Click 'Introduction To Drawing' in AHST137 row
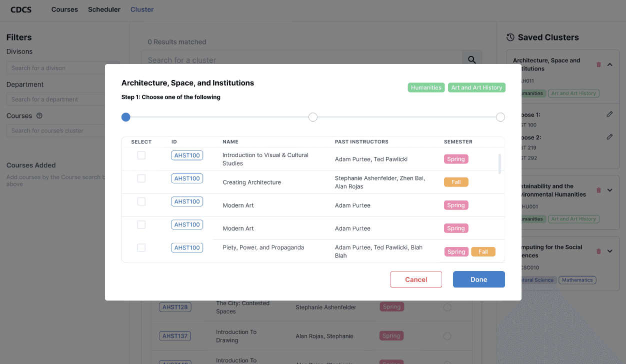The image size is (626, 364). 236,336
